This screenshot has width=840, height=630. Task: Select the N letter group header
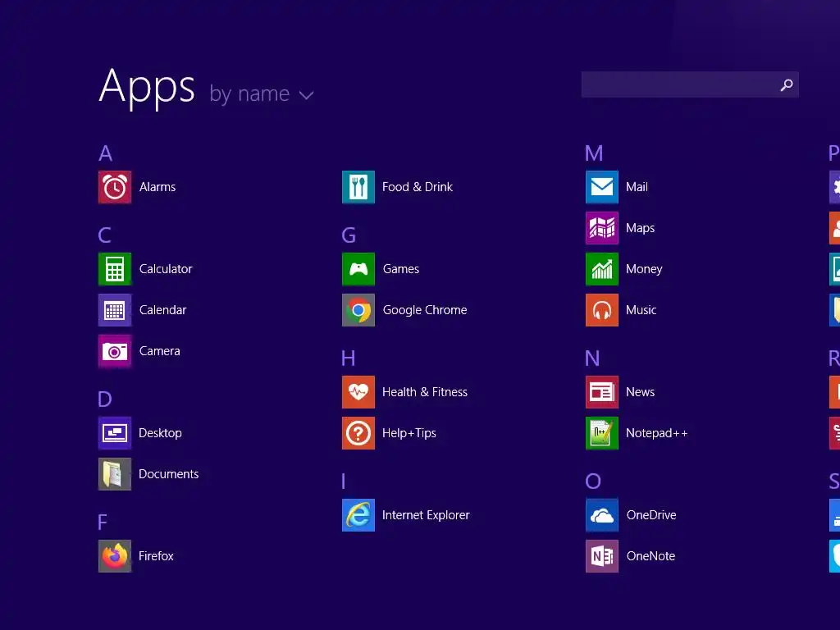coord(592,358)
